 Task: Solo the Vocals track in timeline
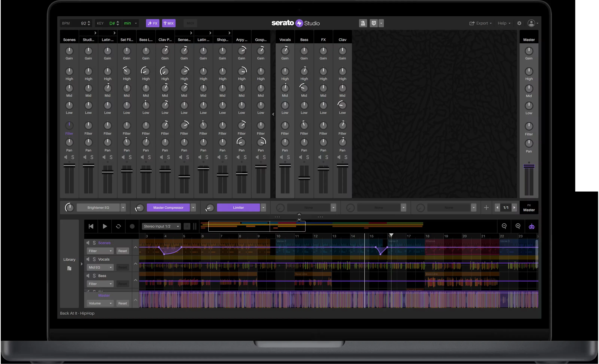pos(94,259)
